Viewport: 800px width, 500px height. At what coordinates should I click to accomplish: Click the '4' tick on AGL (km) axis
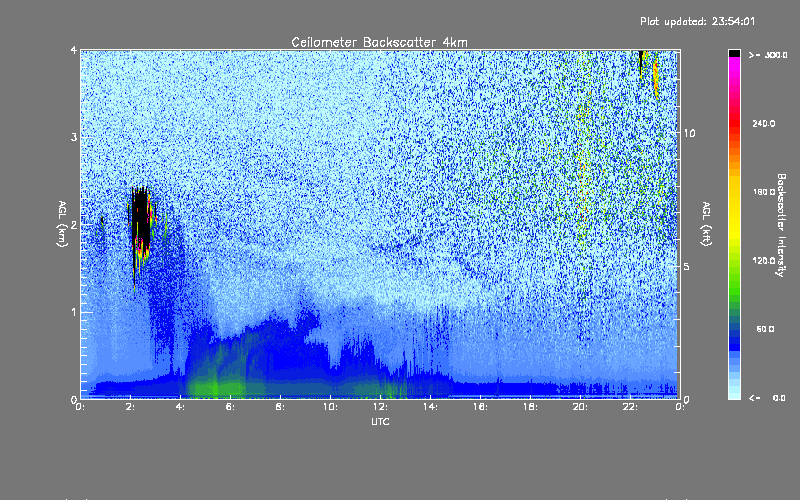coord(74,50)
